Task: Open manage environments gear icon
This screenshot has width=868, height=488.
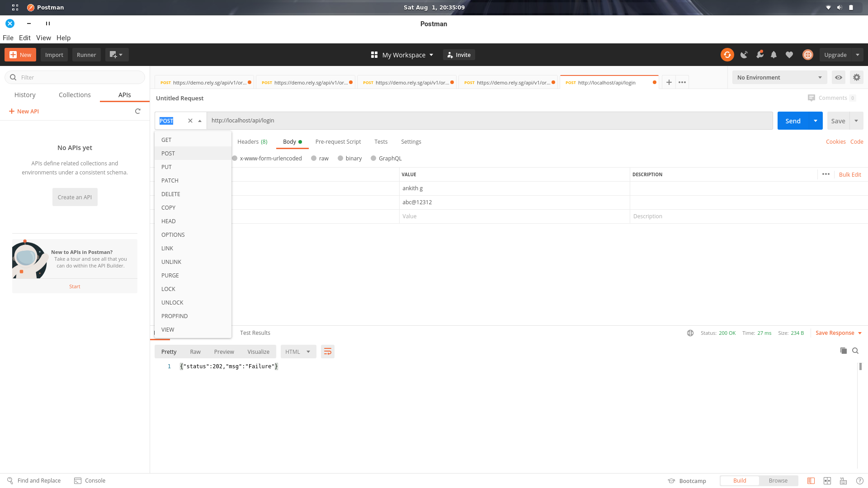Action: coord(857,77)
